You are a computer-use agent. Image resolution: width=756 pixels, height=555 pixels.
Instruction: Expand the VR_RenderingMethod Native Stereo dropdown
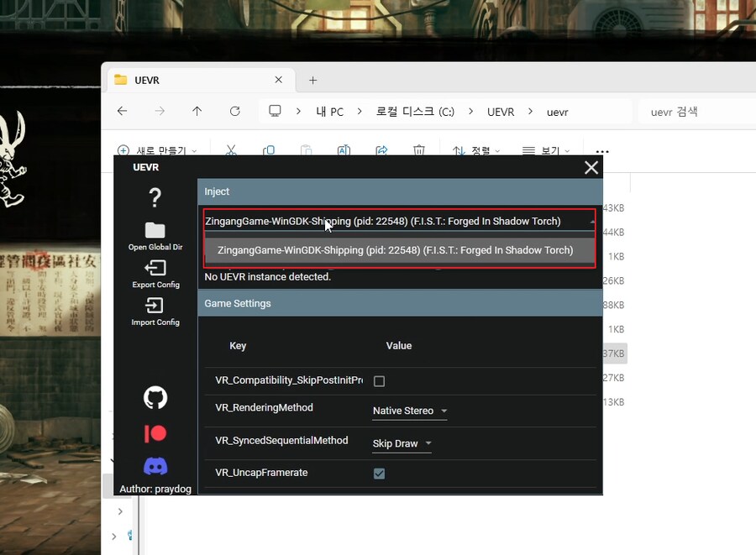(410, 411)
